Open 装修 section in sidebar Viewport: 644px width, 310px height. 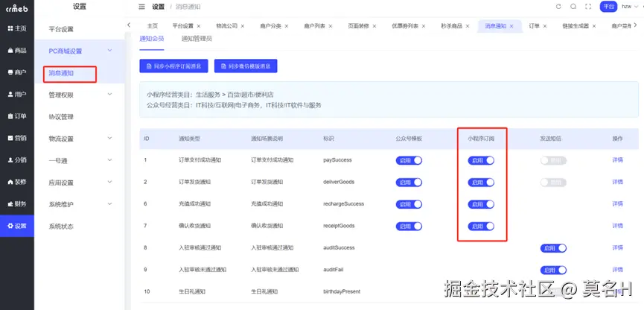pos(17,182)
